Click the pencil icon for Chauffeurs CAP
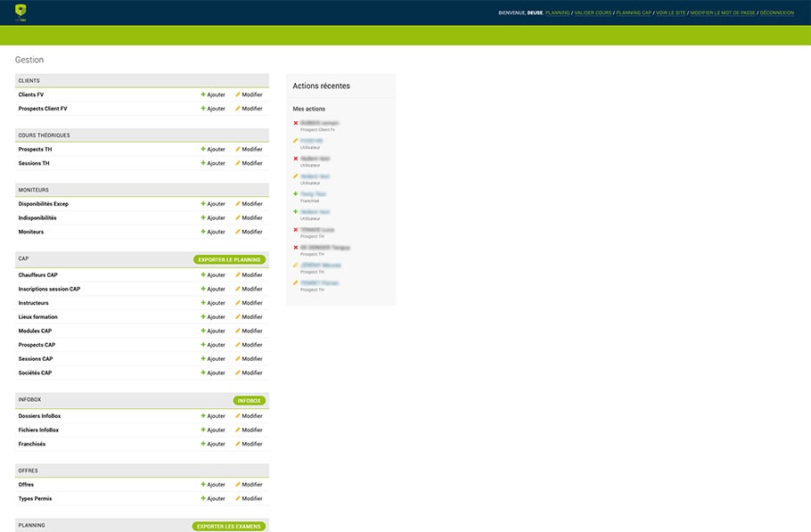 click(238, 275)
